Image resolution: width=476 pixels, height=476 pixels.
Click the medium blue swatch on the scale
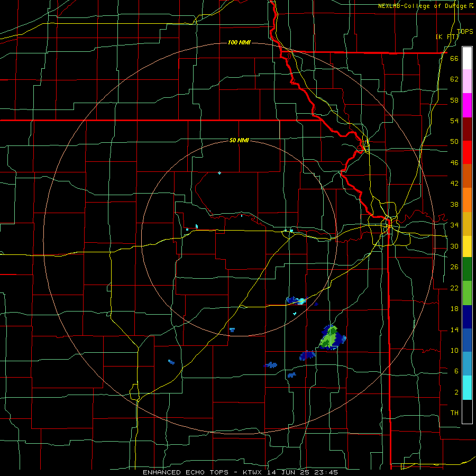click(x=467, y=340)
